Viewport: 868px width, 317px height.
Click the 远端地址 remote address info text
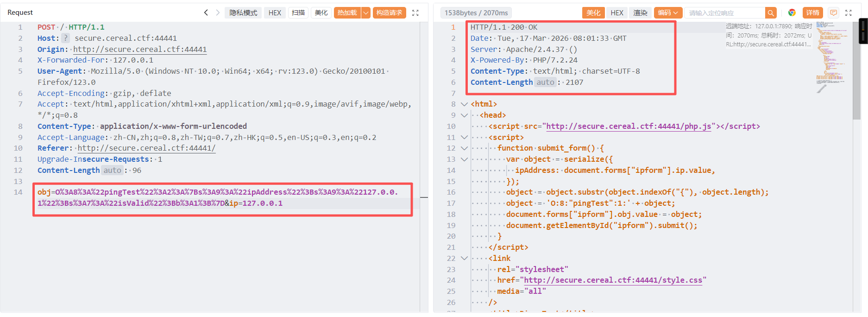[769, 35]
